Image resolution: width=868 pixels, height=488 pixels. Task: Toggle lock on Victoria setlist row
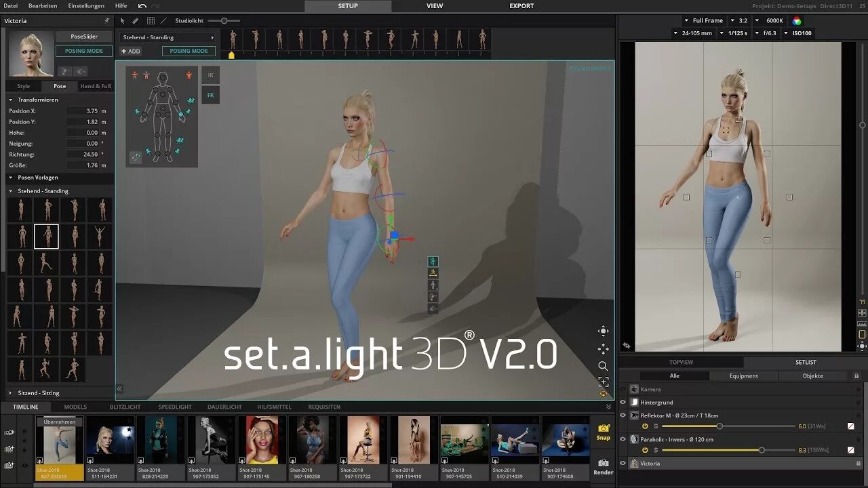(859, 464)
